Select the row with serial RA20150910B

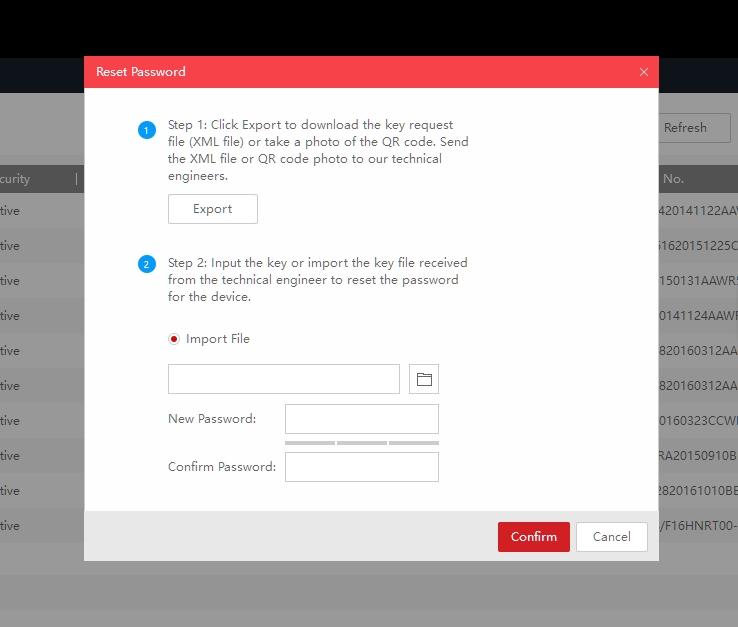coord(698,456)
